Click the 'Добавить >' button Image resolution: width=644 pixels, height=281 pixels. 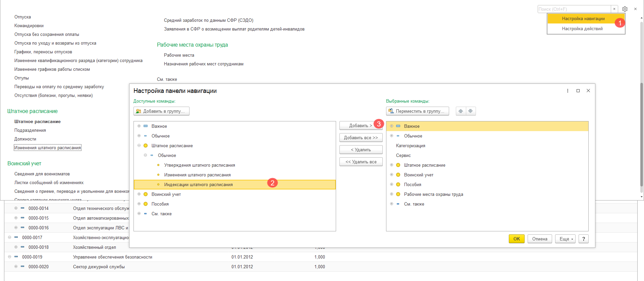click(361, 126)
